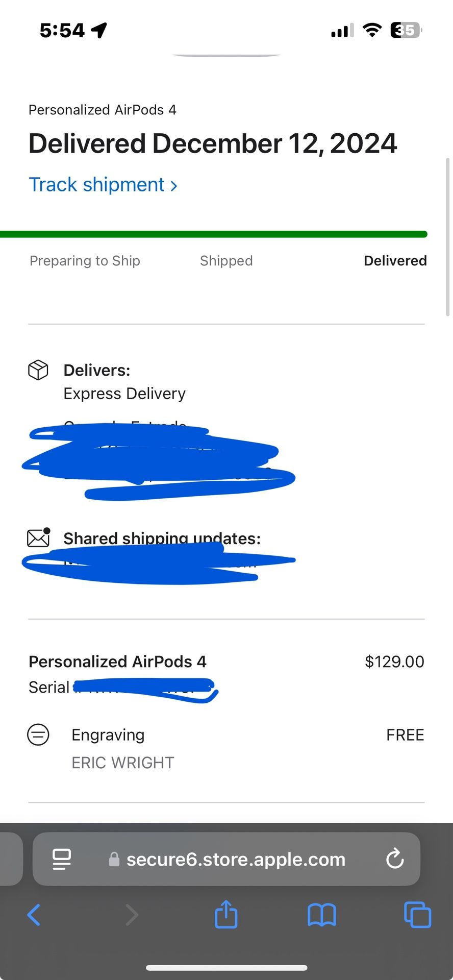Open the Share sheet icon
This screenshot has height=980, width=453.
[x=226, y=914]
